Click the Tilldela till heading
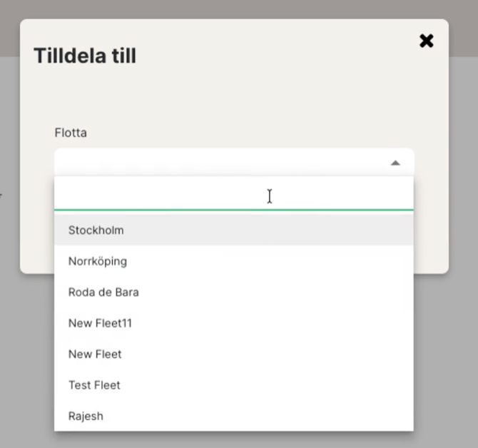 (x=85, y=56)
